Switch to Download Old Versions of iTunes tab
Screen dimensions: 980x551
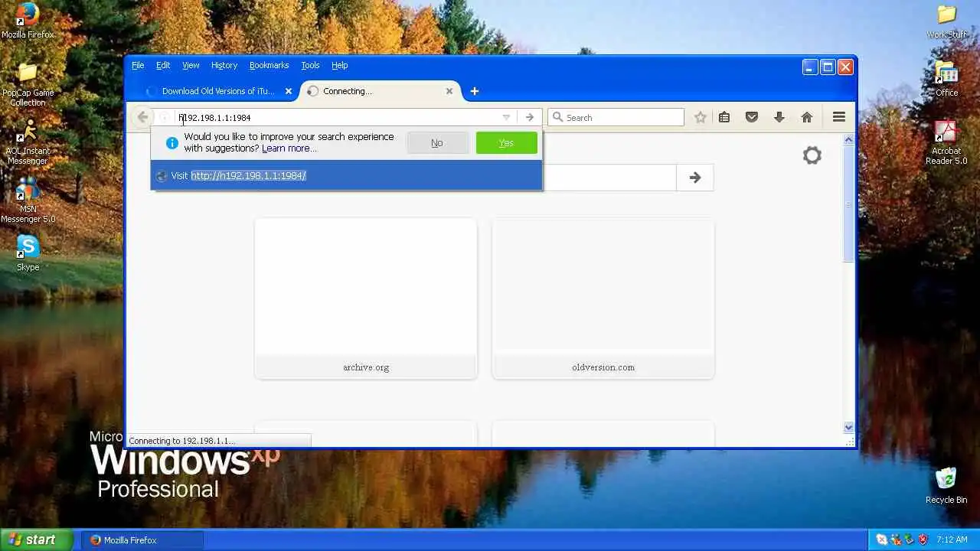(x=219, y=91)
